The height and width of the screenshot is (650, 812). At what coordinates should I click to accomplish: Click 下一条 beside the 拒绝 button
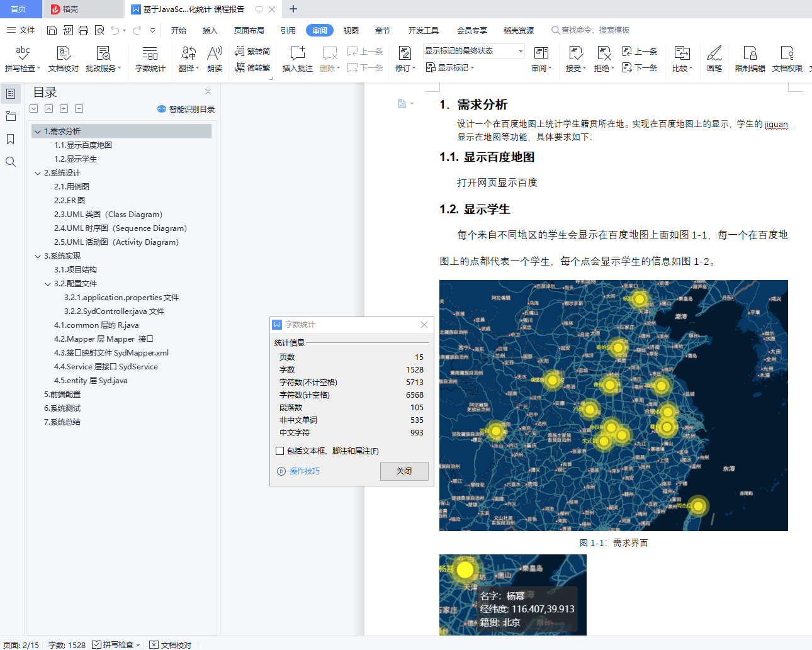[x=640, y=68]
